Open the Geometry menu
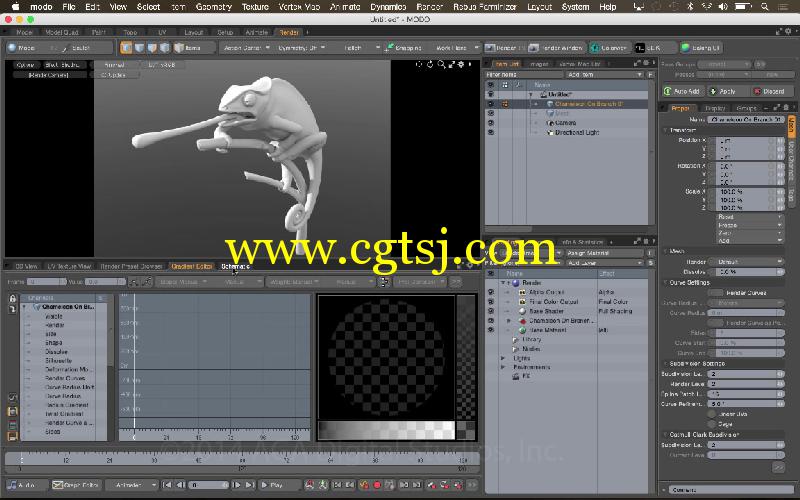Image resolution: width=800 pixels, height=500 pixels. [214, 7]
